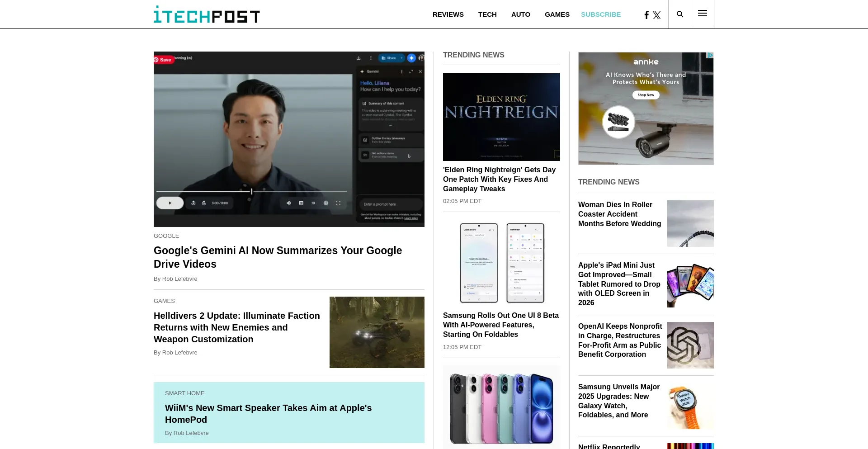Open the Google category label
This screenshot has height=449, width=868.
click(x=166, y=236)
